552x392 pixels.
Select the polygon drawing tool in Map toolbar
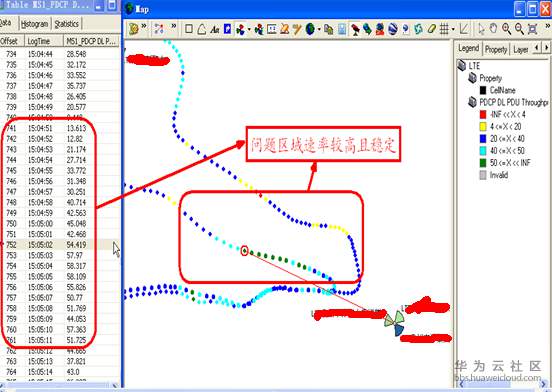tap(202, 29)
